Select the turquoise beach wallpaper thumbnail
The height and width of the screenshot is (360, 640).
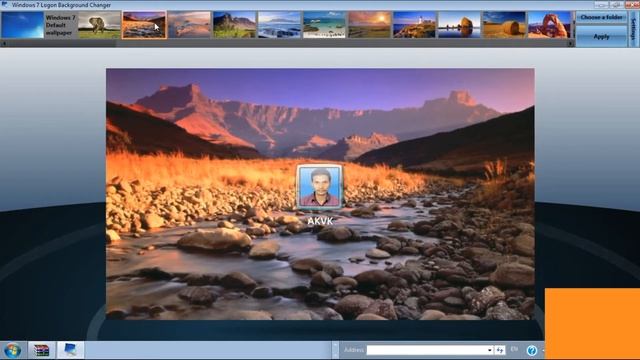click(x=324, y=25)
